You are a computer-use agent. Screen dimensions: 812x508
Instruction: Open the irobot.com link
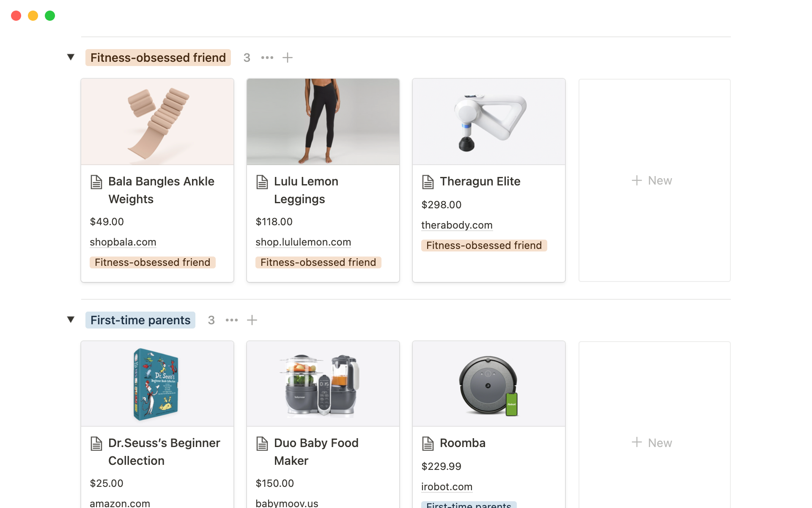447,487
